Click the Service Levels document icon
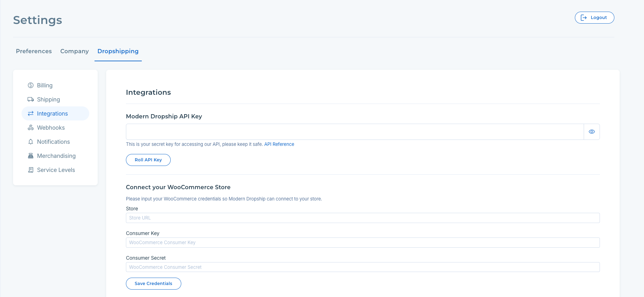Image resolution: width=644 pixels, height=297 pixels. 31,170
